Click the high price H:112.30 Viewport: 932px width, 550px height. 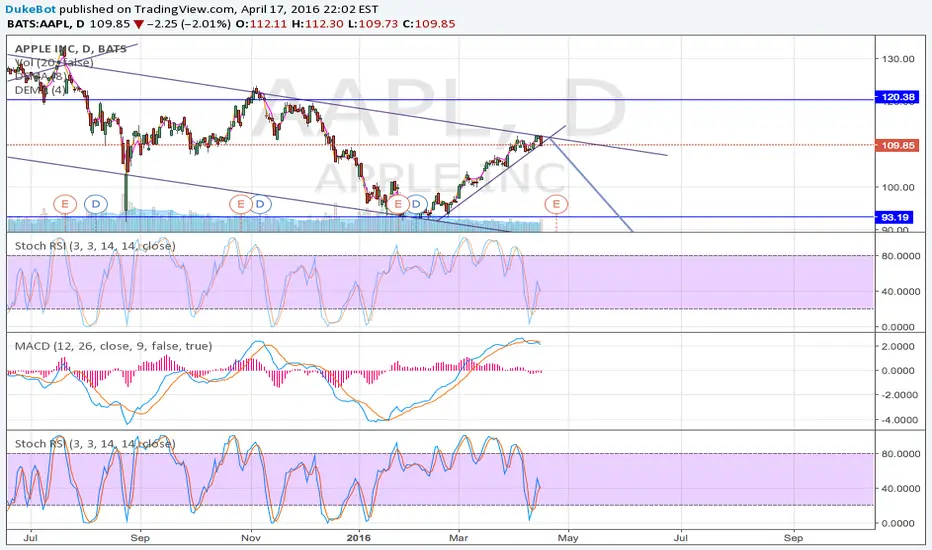click(318, 24)
